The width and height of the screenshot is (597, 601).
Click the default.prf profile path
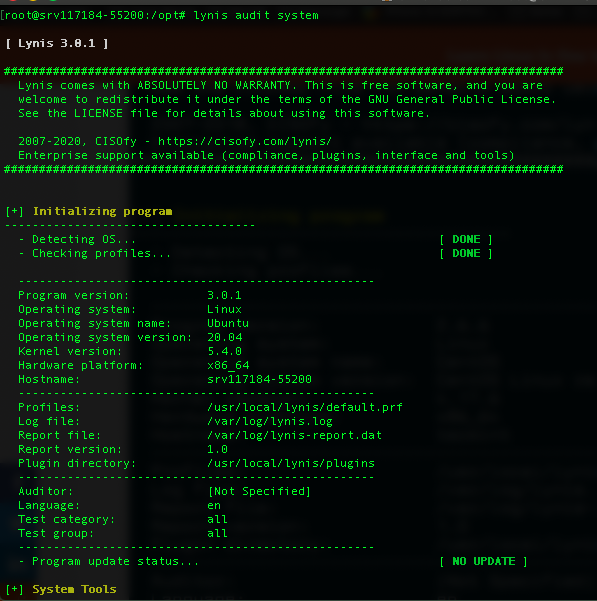(x=304, y=407)
